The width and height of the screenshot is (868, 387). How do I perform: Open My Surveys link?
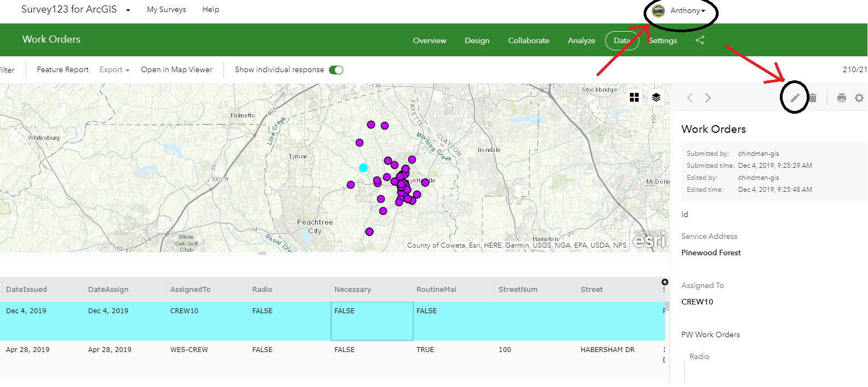(x=166, y=9)
